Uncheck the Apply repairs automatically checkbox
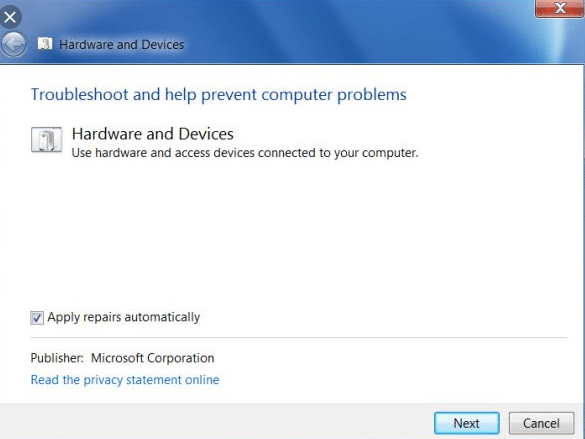 pyautogui.click(x=37, y=318)
